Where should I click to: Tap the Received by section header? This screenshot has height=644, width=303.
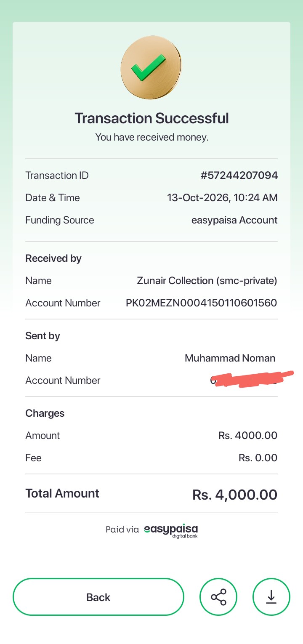[53, 258]
